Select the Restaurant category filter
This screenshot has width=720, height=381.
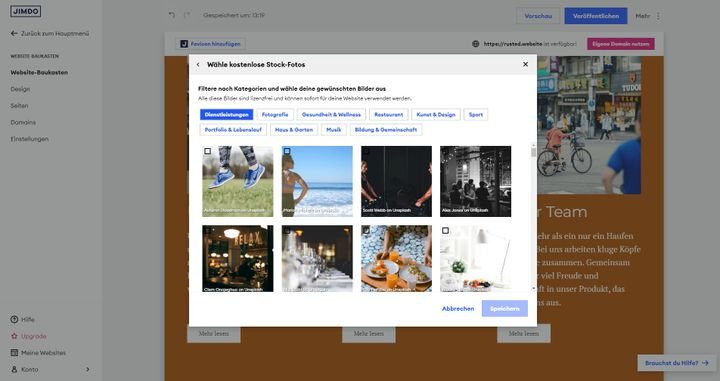(388, 115)
